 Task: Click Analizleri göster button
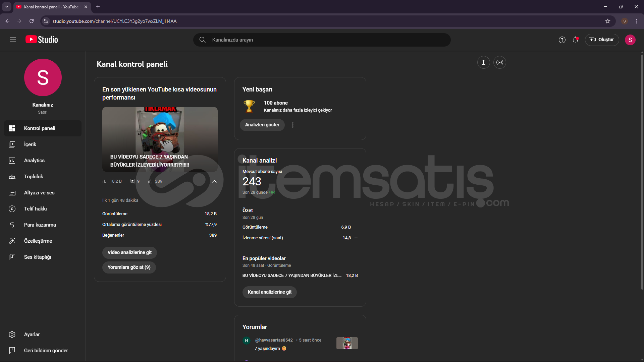pyautogui.click(x=262, y=125)
